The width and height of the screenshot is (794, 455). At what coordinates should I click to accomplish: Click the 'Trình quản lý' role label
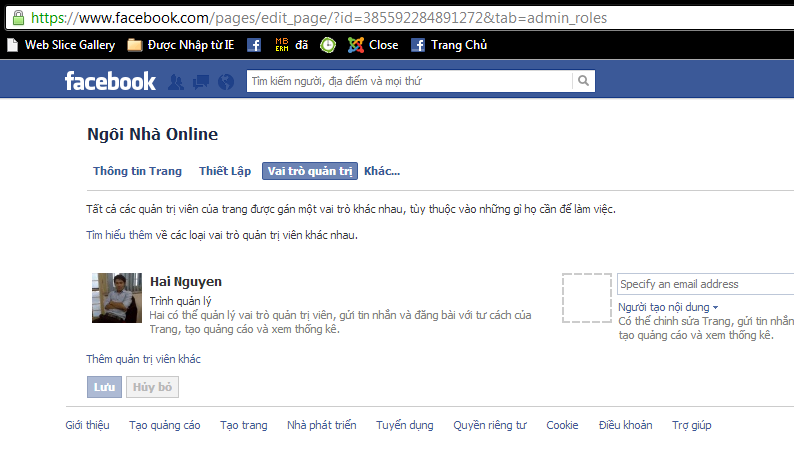pyautogui.click(x=180, y=301)
